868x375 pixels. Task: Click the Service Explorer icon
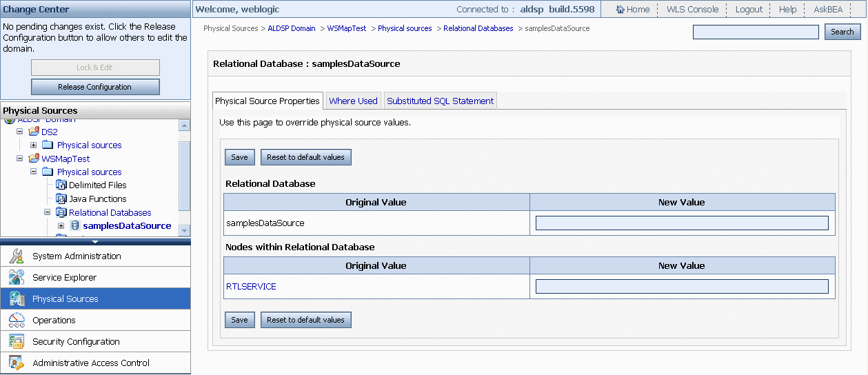(17, 277)
